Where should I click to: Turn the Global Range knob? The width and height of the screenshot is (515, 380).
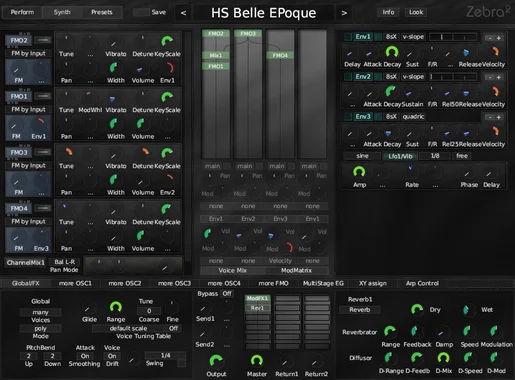(116, 307)
